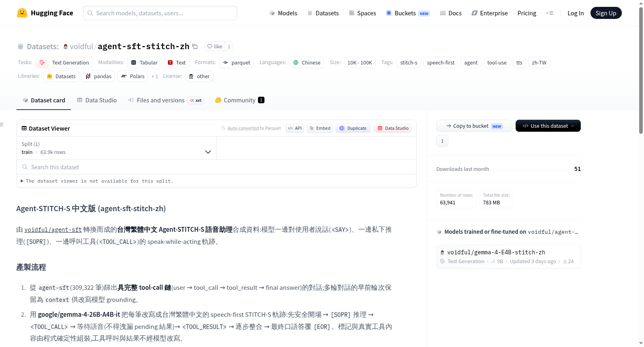
Task: Open the navigation more-options menu icon
Action: click(x=549, y=13)
